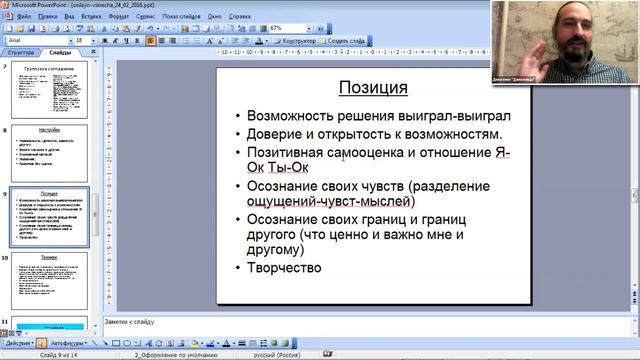This screenshot has height=360, width=640.
Task: Open the Файл menu
Action: pos(24,16)
